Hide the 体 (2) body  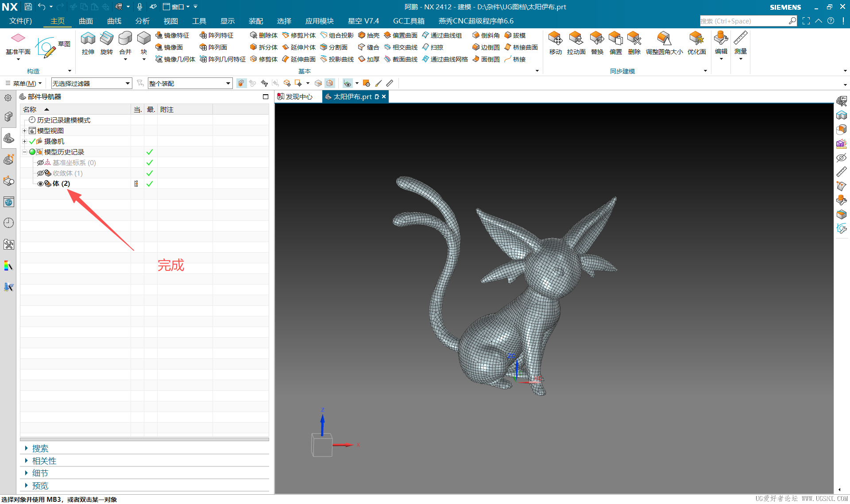(40, 184)
